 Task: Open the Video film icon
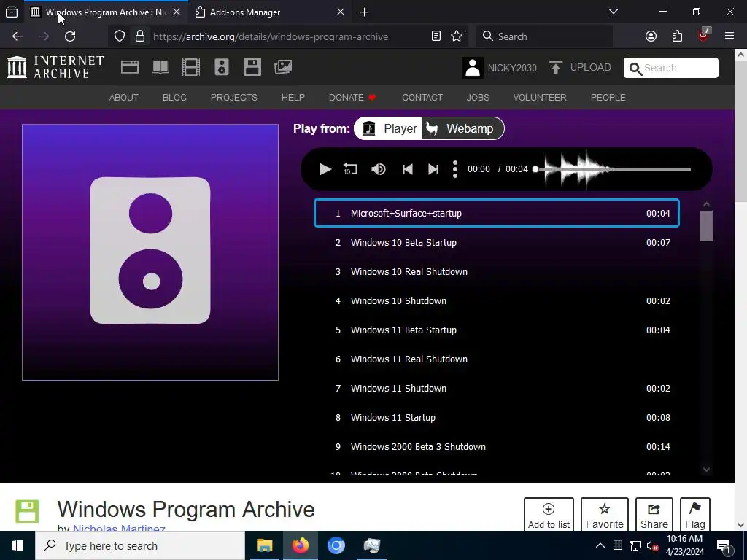(191, 67)
